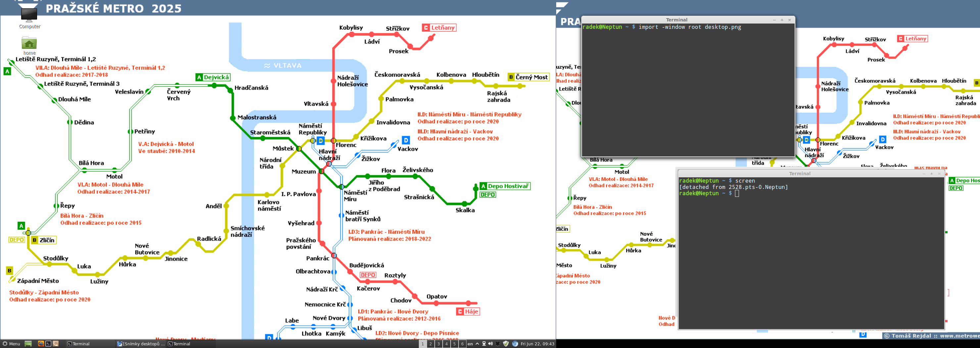Viewport: 980px width, 348px height.
Task: Open the clock showing Fri Jun 22, 09:43
Action: click(x=537, y=344)
